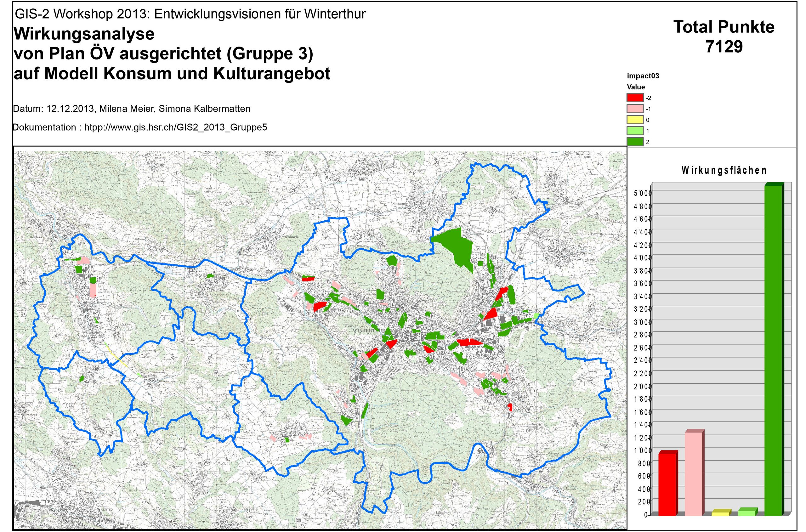
Task: Click the impact03 legend heading
Action: tap(643, 76)
